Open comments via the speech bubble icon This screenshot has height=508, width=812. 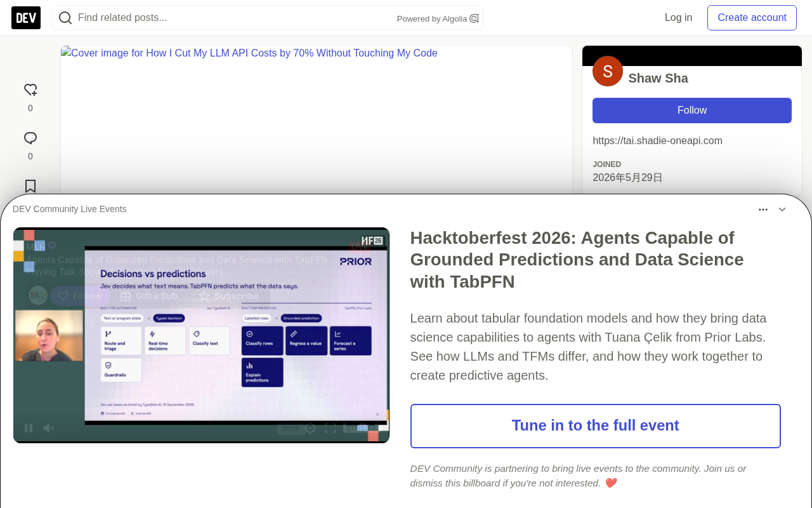(x=30, y=138)
